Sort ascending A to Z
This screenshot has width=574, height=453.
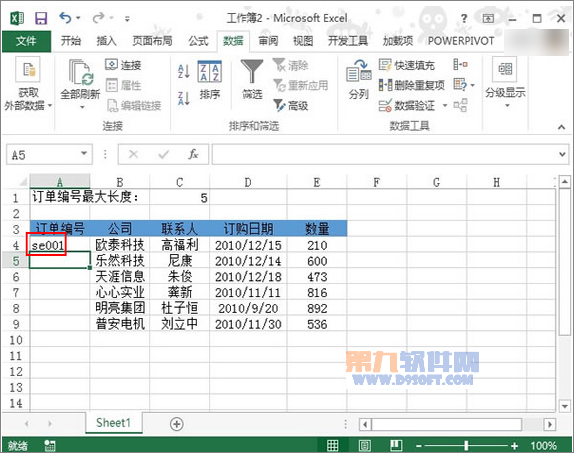[183, 71]
